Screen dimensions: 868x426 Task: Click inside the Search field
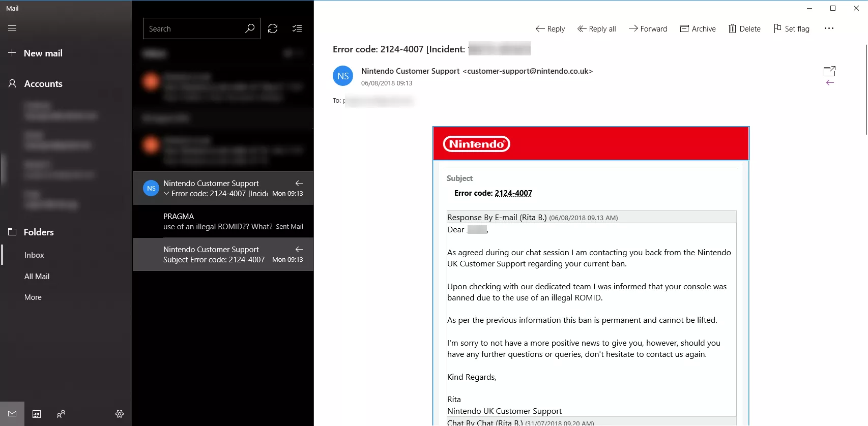[x=193, y=28]
